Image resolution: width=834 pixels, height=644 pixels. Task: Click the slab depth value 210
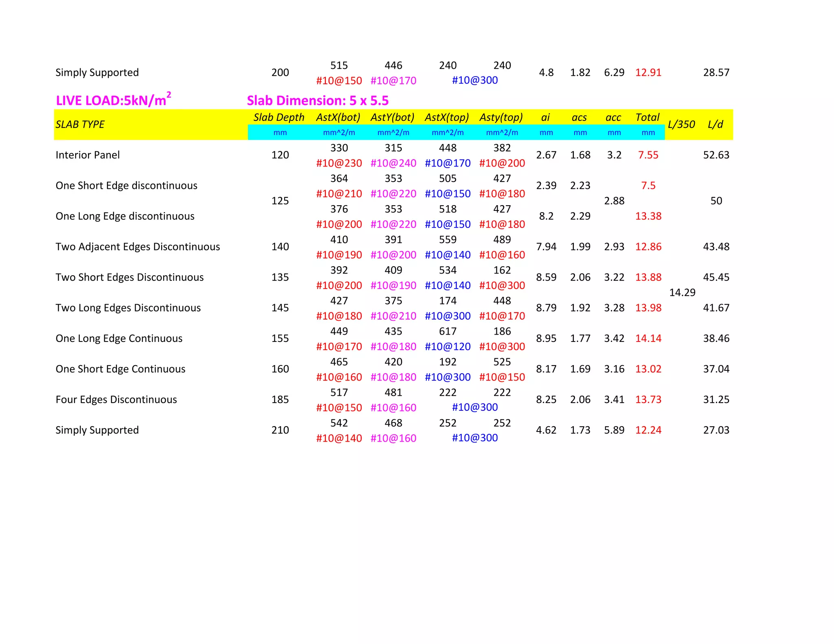[x=280, y=430]
